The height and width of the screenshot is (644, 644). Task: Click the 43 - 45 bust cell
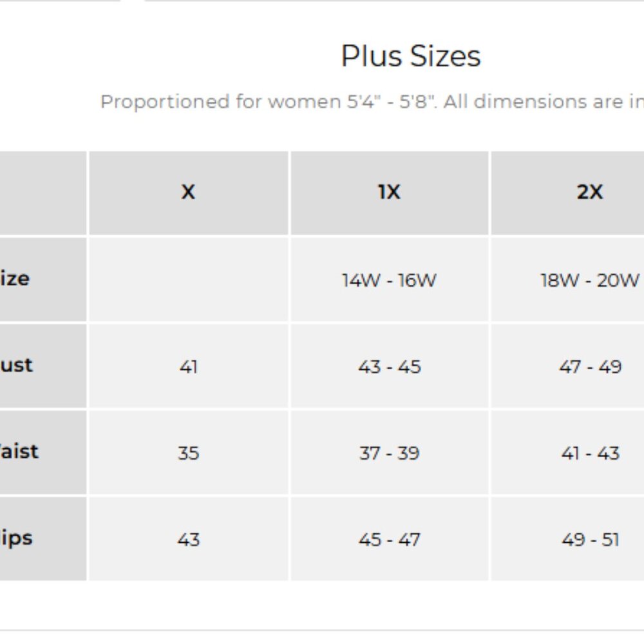pos(389,366)
